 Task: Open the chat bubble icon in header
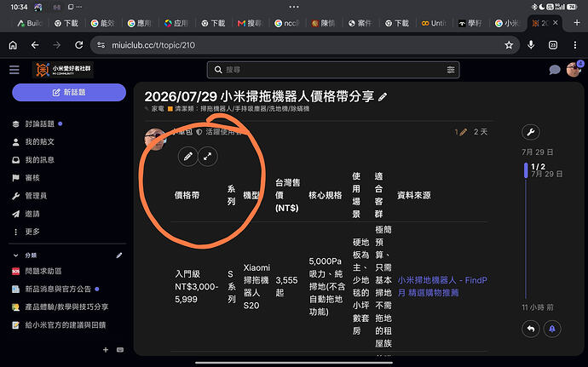tap(554, 70)
